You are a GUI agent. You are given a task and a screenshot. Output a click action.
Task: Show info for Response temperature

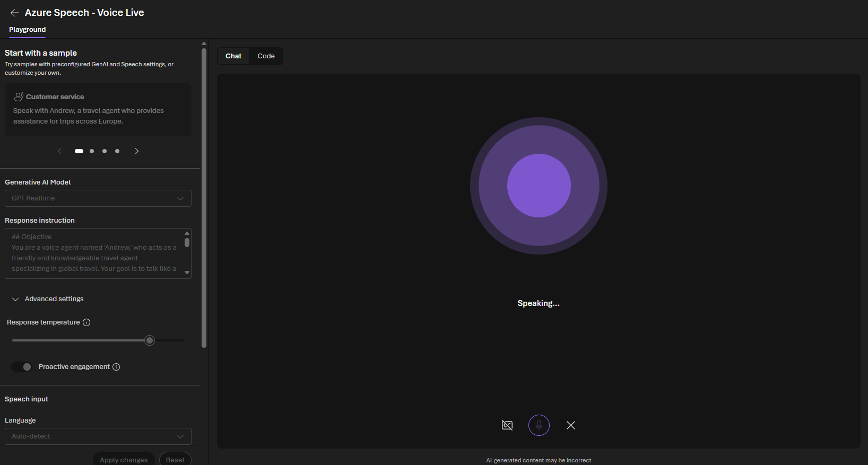86,322
